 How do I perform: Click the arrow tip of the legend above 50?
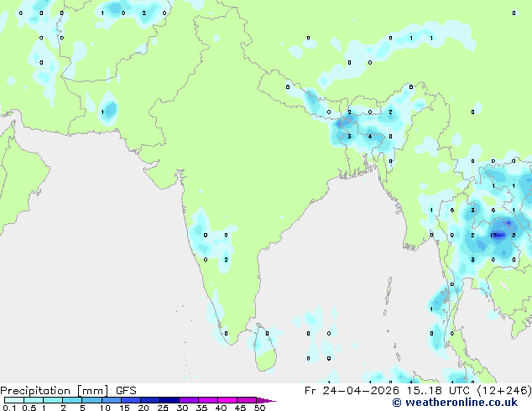pyautogui.click(x=266, y=400)
